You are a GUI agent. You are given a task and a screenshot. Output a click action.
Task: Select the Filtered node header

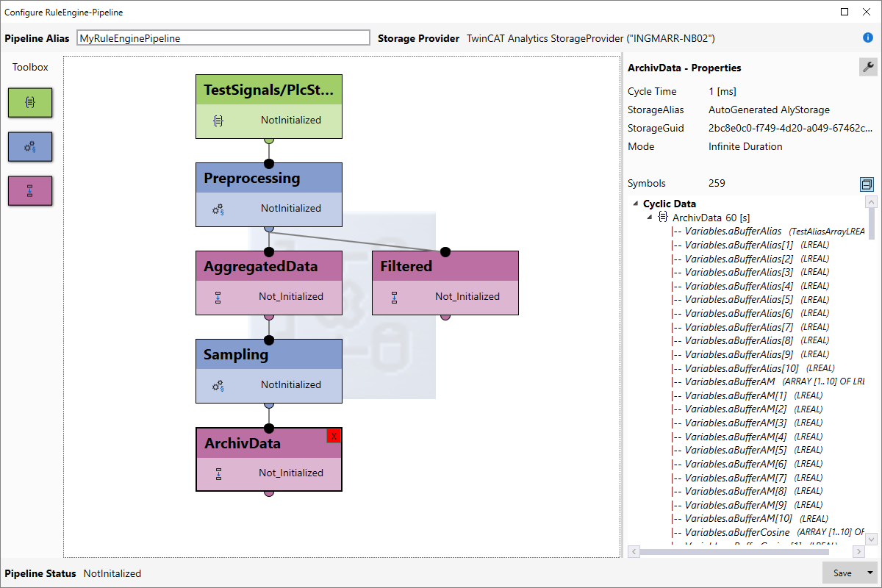pyautogui.click(x=445, y=266)
